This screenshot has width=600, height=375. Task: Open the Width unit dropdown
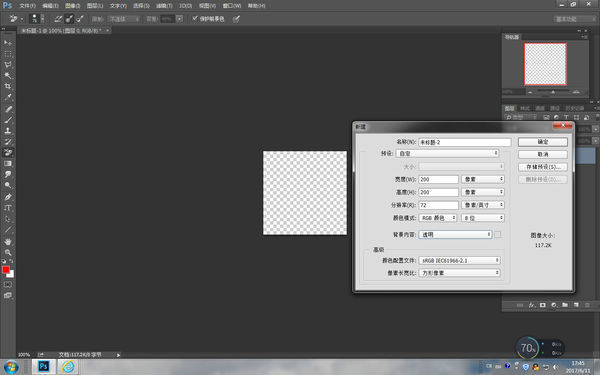point(483,179)
